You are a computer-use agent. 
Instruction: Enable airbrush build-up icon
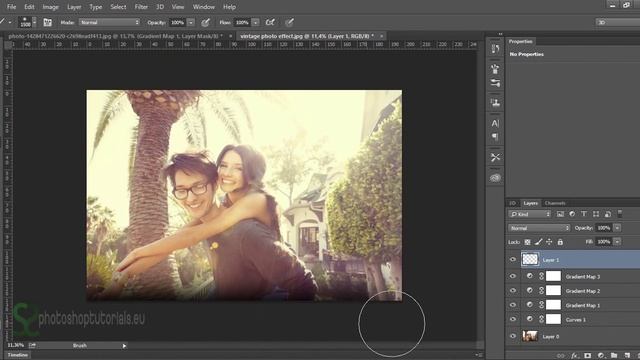click(270, 22)
